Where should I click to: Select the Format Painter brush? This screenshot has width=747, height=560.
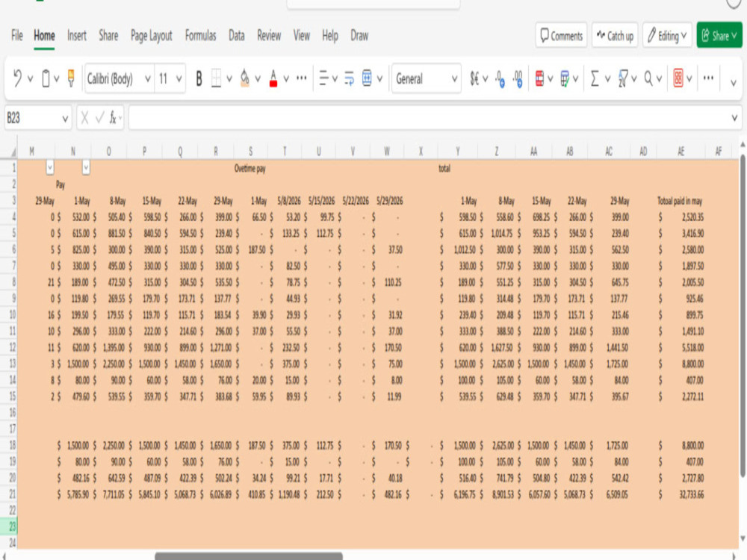coord(71,78)
